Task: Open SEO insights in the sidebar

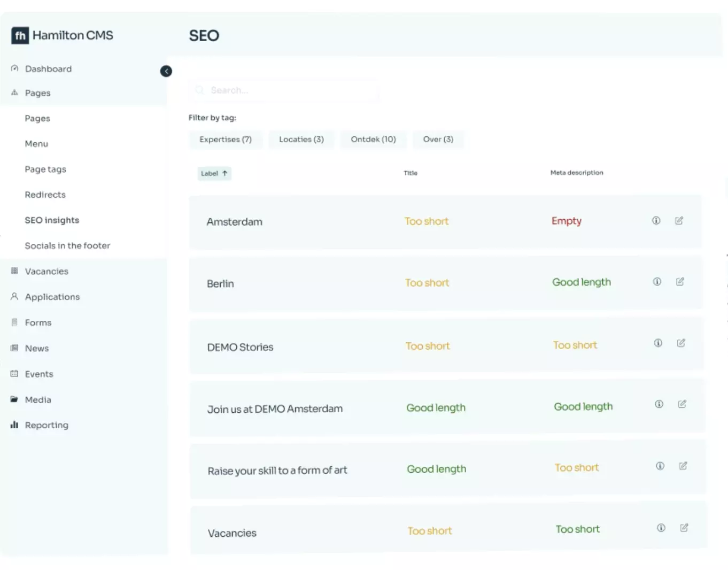Action: point(52,220)
